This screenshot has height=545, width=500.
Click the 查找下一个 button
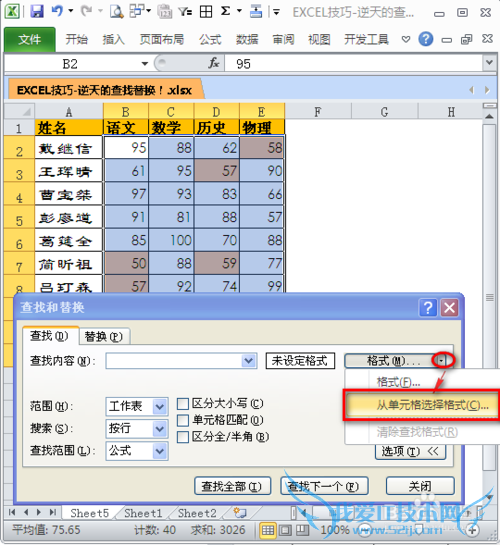point(324,486)
